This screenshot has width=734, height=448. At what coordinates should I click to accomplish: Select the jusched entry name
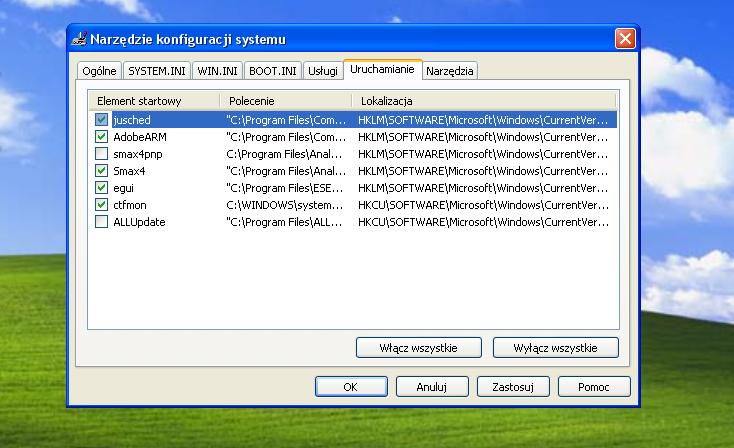point(132,120)
